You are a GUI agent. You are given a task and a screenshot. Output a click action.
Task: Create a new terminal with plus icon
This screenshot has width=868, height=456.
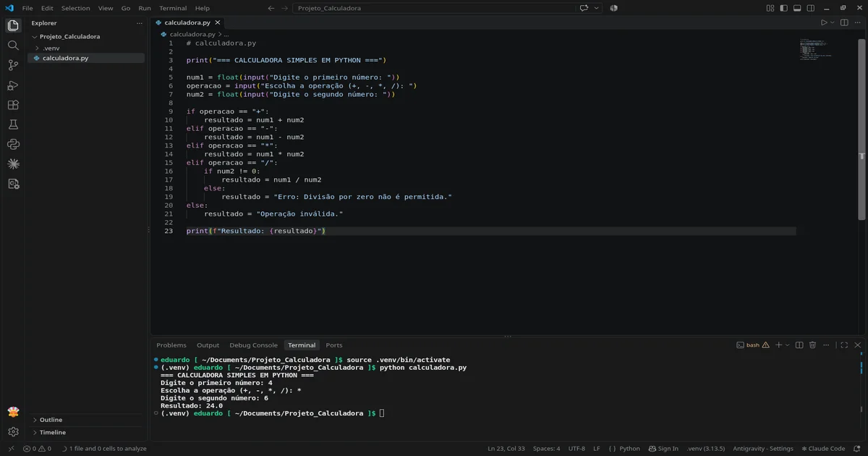coord(778,345)
